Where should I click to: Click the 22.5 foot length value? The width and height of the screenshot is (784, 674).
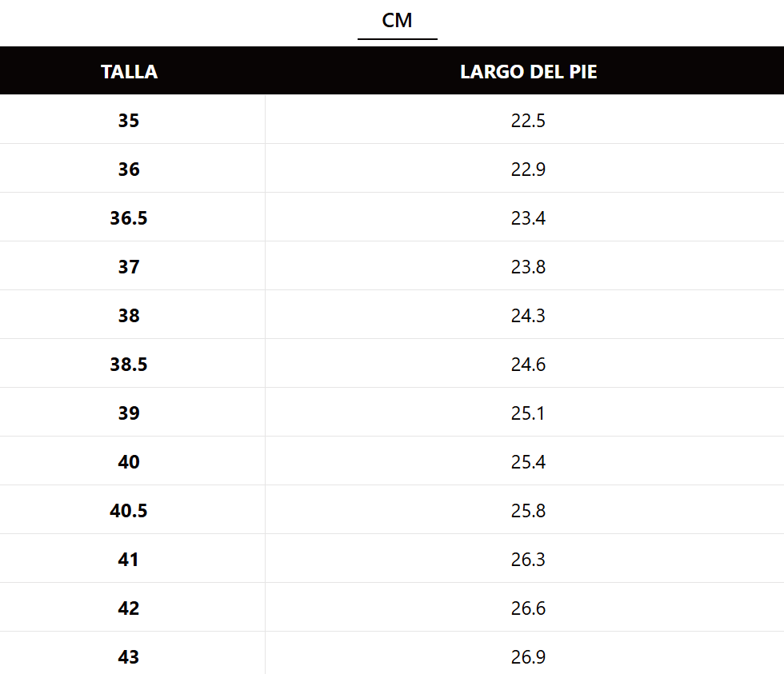point(528,121)
